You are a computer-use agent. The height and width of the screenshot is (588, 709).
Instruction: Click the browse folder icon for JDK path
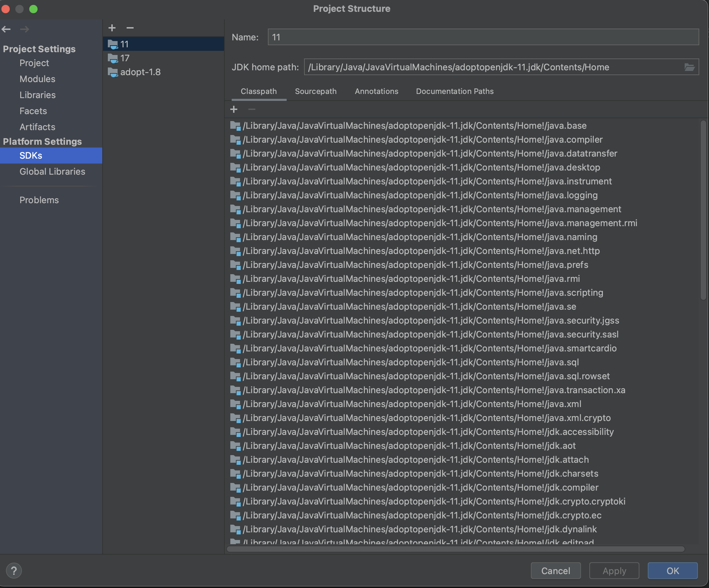click(689, 67)
